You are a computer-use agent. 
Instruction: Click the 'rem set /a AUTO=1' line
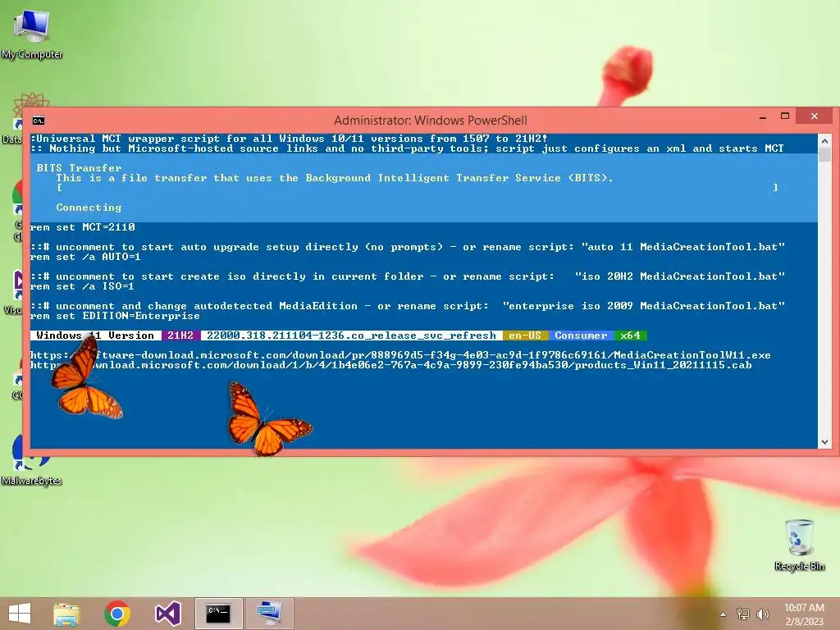(85, 257)
